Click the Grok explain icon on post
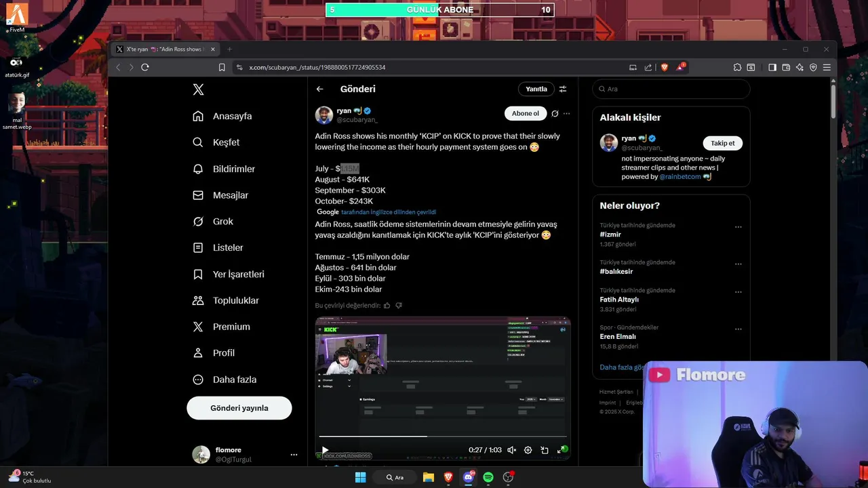868x488 pixels. pyautogui.click(x=555, y=113)
